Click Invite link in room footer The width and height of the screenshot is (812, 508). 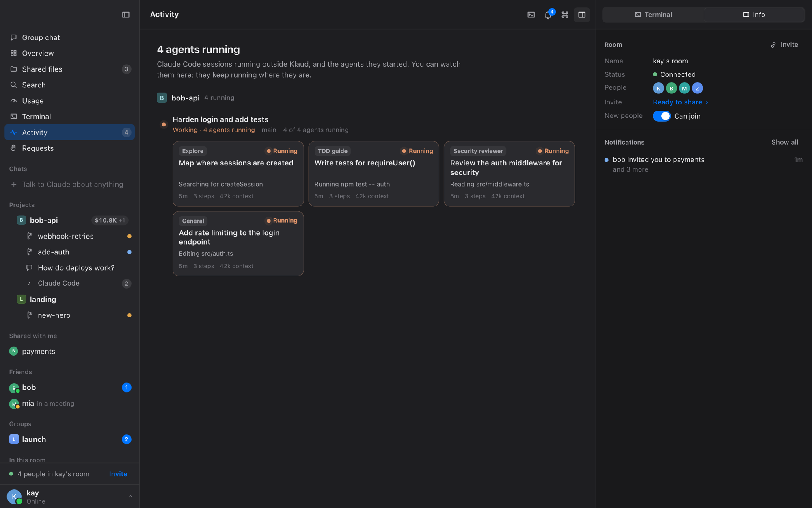(118, 474)
